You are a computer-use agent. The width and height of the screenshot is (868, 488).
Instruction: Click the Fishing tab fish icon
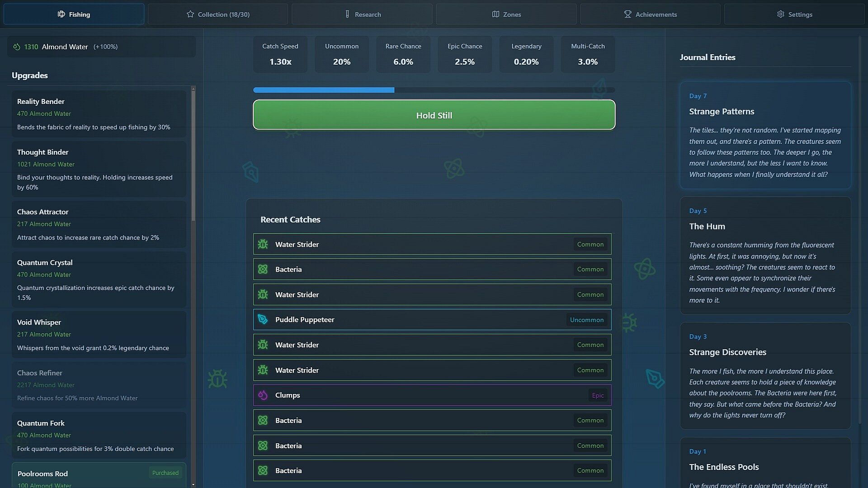[61, 14]
